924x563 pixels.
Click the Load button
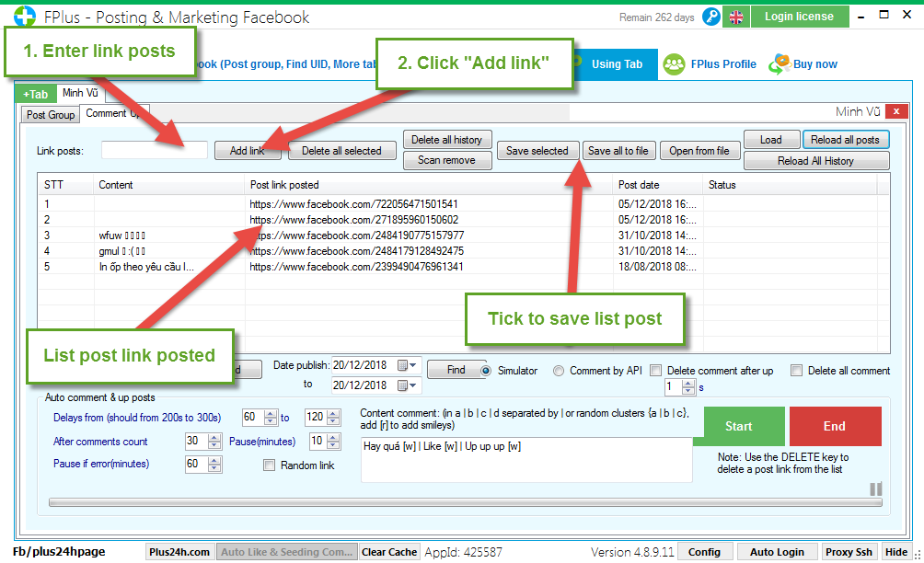click(771, 140)
